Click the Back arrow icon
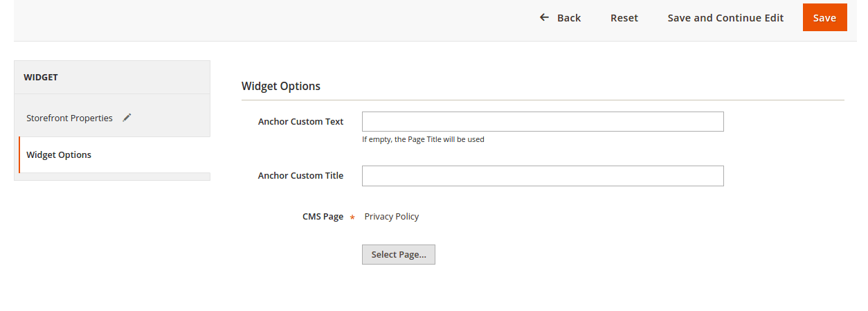 [x=544, y=17]
